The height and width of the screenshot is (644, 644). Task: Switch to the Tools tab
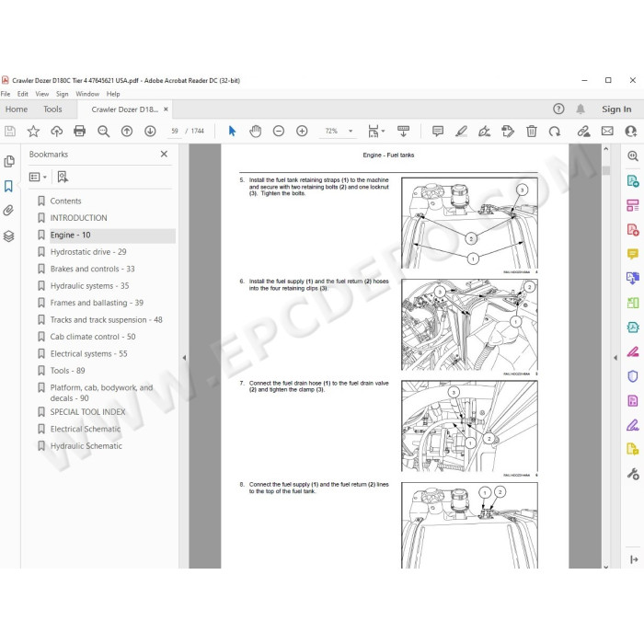point(52,109)
